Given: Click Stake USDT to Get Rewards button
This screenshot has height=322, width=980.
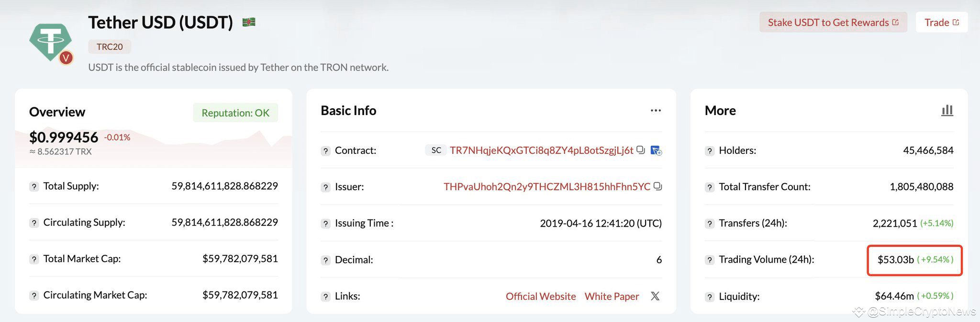Looking at the screenshot, I should pyautogui.click(x=833, y=23).
